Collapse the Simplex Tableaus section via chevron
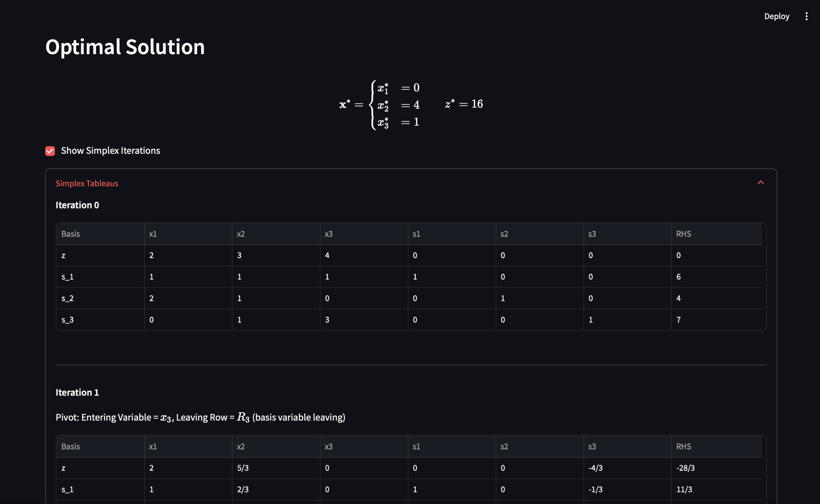820x504 pixels. [x=761, y=183]
